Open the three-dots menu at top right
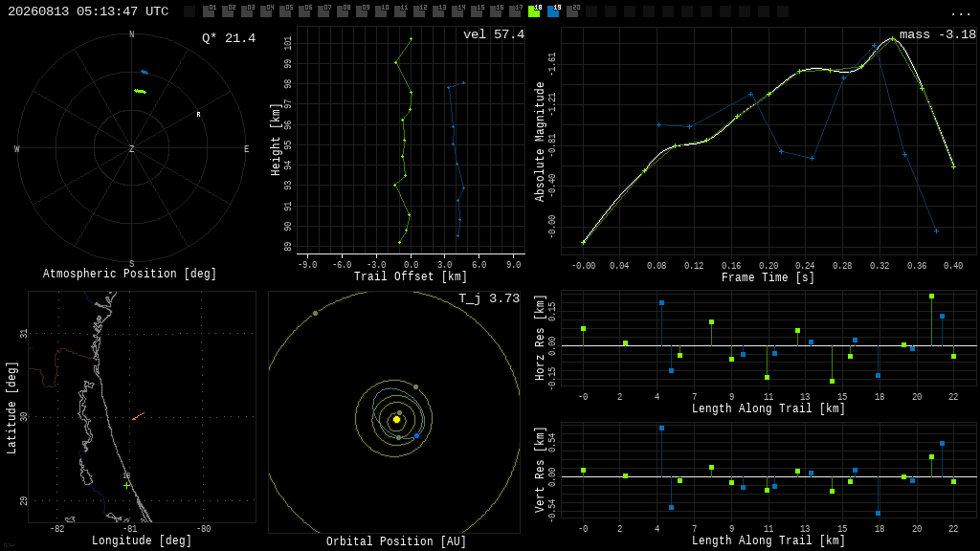 point(960,12)
